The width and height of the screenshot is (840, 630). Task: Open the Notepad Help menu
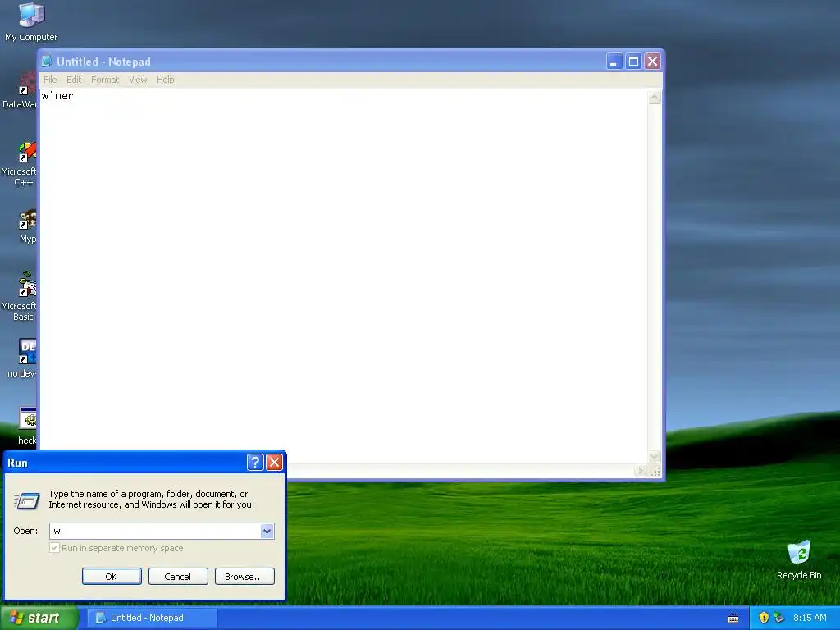(166, 80)
